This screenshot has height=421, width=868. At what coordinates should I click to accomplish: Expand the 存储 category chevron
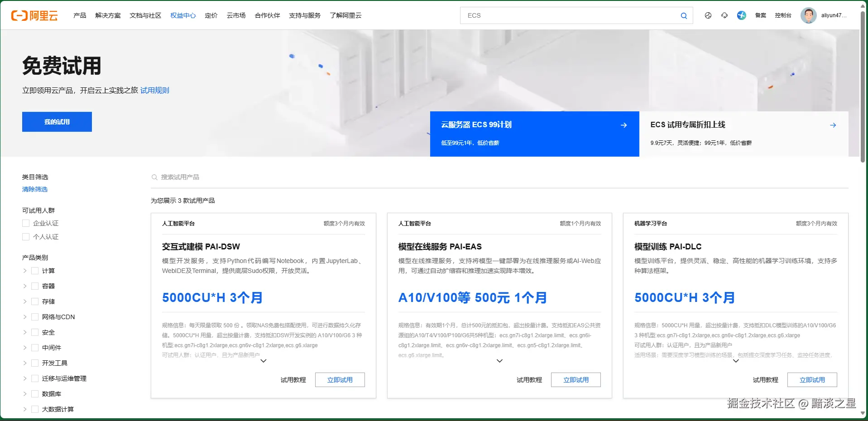tap(25, 301)
